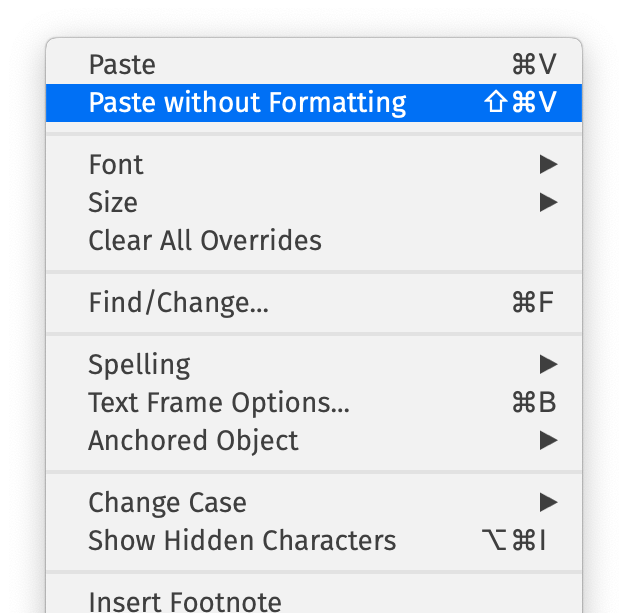Select Paste without Formatting
This screenshot has height=613, width=628.
click(x=247, y=103)
